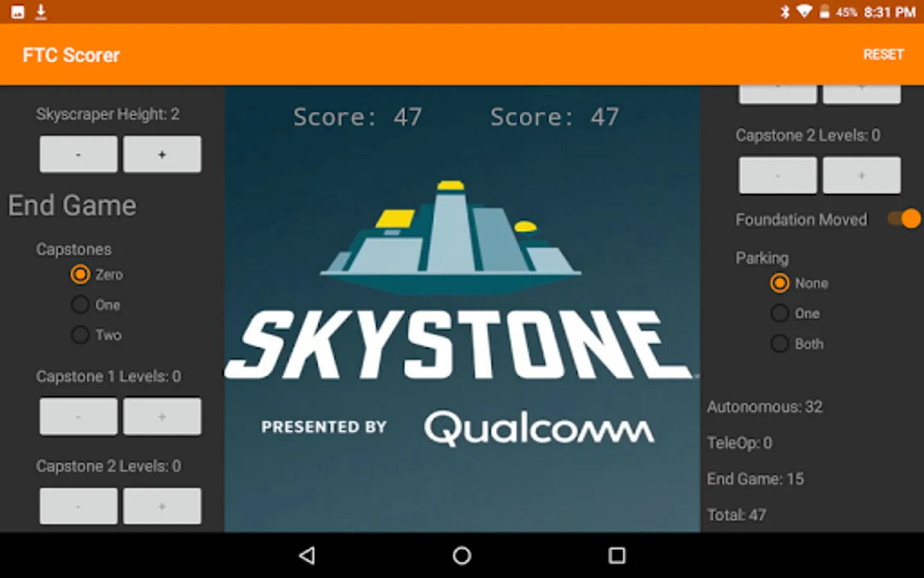Tap the download notification icon in status bar
Screen dimensions: 924x578
[40, 12]
